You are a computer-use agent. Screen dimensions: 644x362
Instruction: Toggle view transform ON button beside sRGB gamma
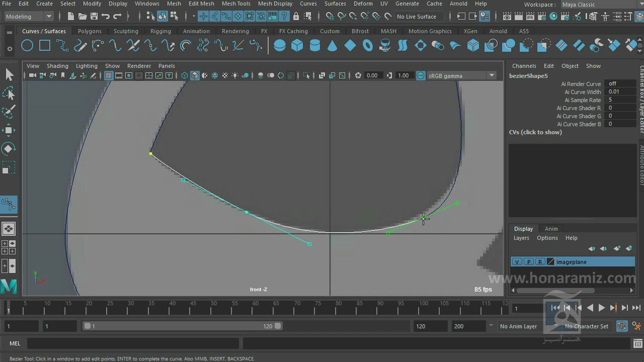[421, 75]
